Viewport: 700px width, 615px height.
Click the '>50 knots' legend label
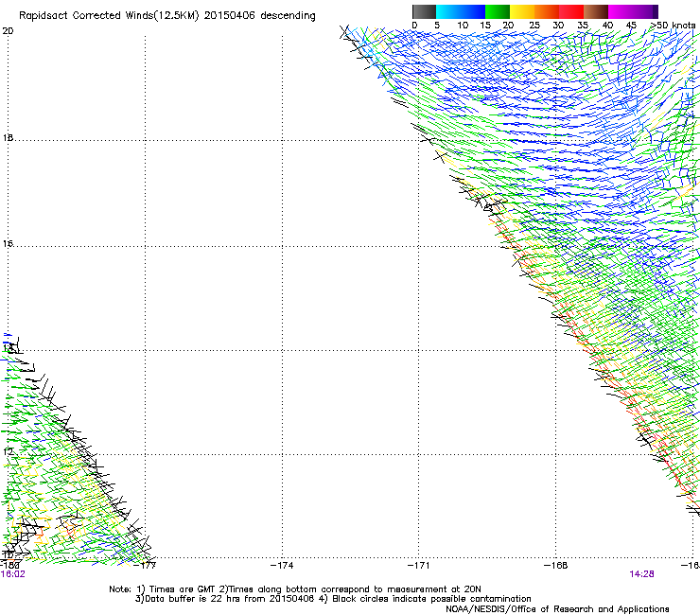point(674,25)
